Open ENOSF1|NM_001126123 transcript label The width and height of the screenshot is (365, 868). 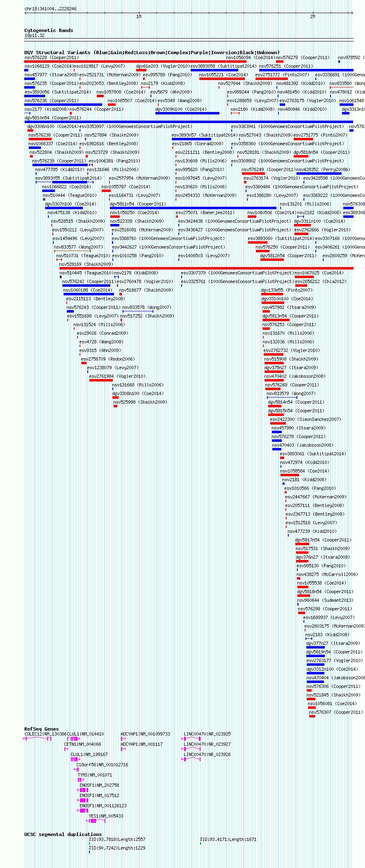pyautogui.click(x=103, y=806)
